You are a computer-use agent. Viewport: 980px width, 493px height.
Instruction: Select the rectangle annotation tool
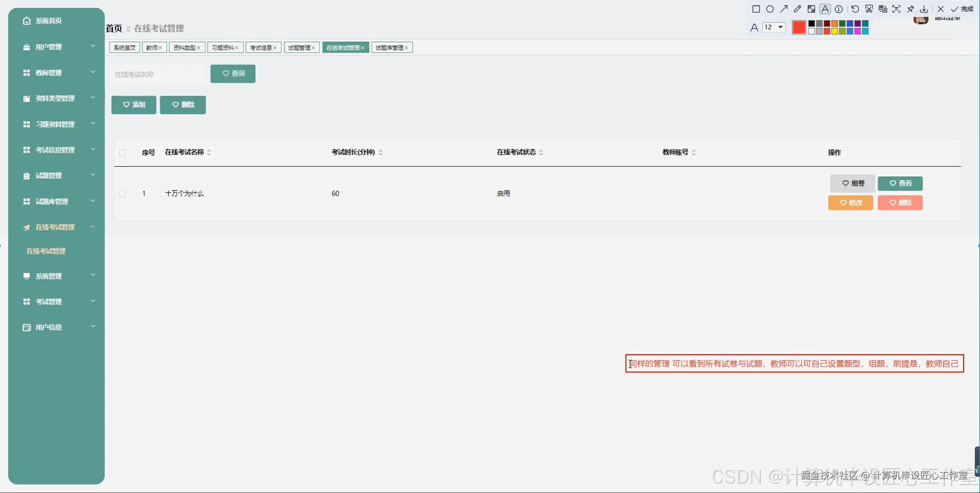pos(756,9)
